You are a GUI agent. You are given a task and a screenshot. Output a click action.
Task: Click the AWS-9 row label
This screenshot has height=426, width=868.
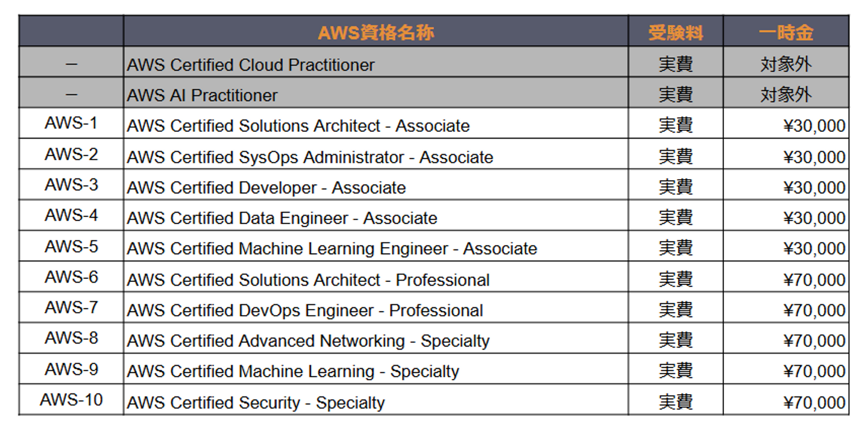[71, 369]
